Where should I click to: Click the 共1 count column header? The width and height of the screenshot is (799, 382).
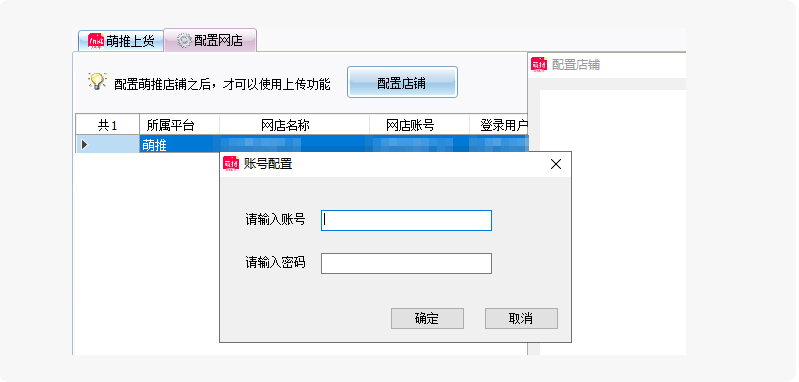click(x=108, y=125)
